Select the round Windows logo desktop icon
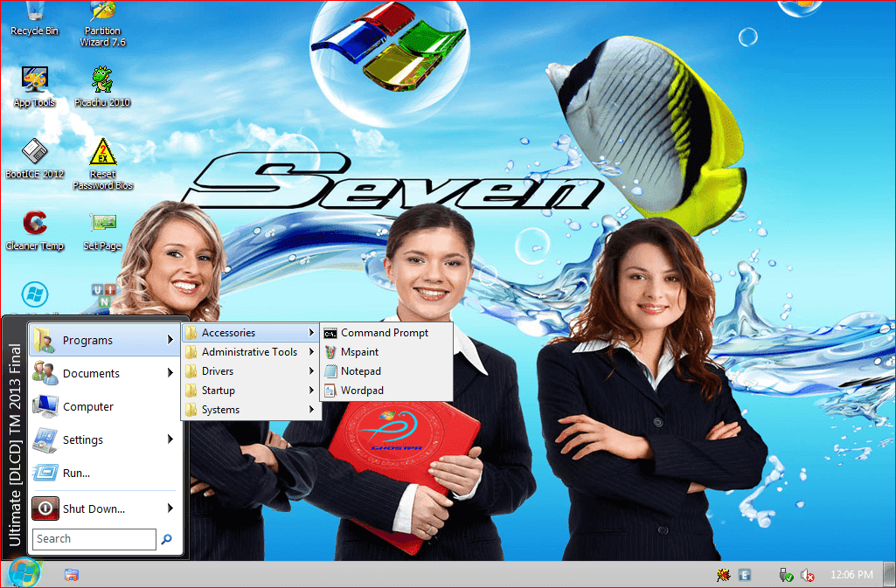The image size is (896, 588). 35,295
